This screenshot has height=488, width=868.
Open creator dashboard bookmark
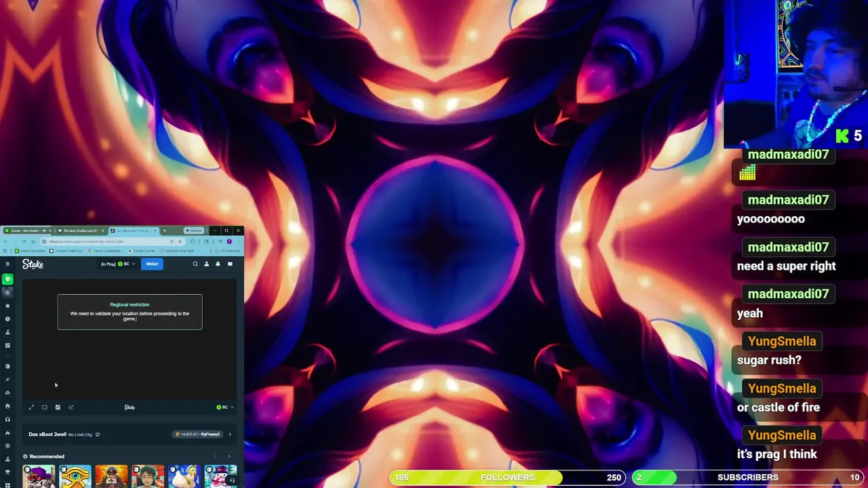click(x=30, y=251)
